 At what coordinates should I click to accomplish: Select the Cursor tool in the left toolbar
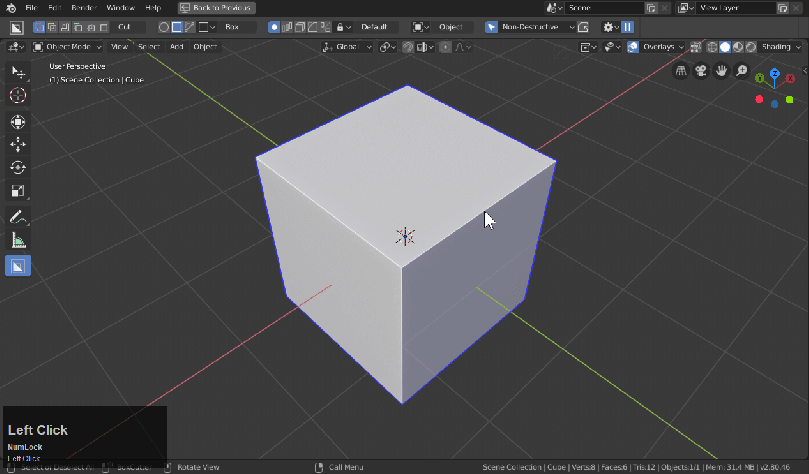pyautogui.click(x=18, y=95)
